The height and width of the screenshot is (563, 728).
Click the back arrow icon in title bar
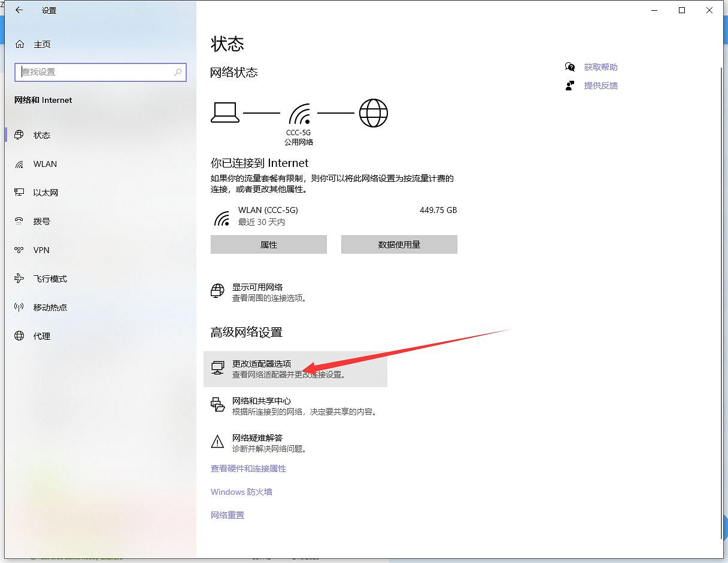click(x=19, y=10)
